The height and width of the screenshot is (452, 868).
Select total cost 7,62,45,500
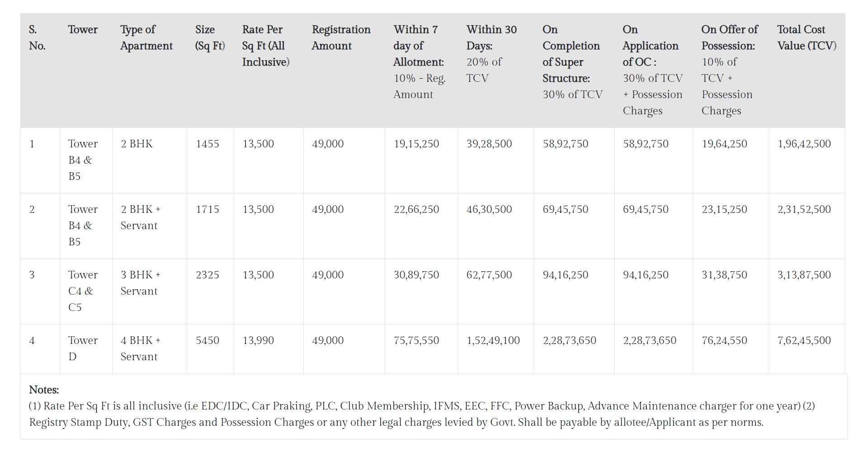pos(804,340)
